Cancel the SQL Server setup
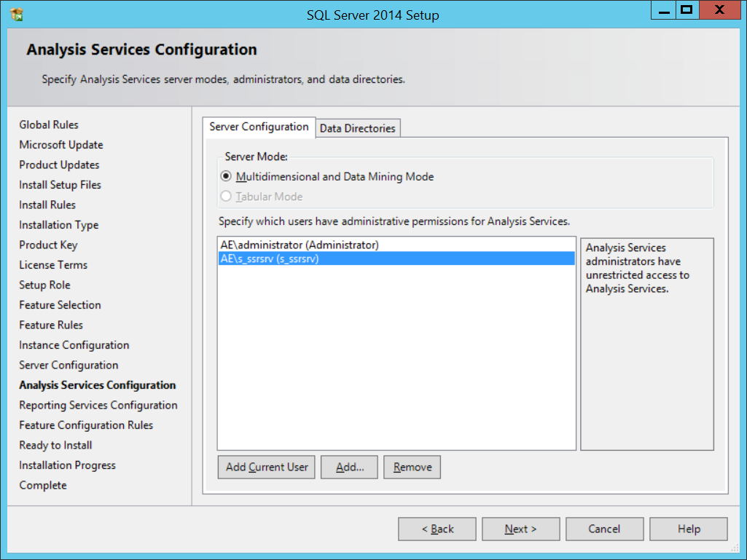 (604, 529)
